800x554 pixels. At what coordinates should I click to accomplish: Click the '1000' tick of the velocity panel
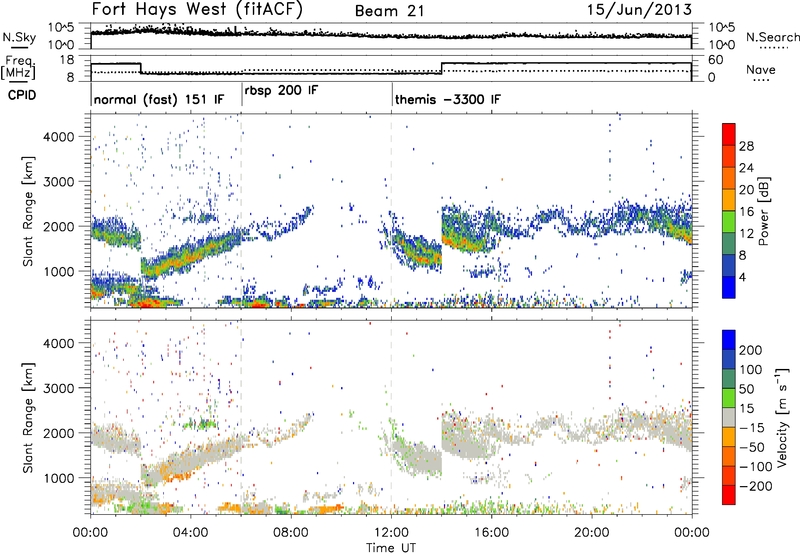pyautogui.click(x=59, y=478)
